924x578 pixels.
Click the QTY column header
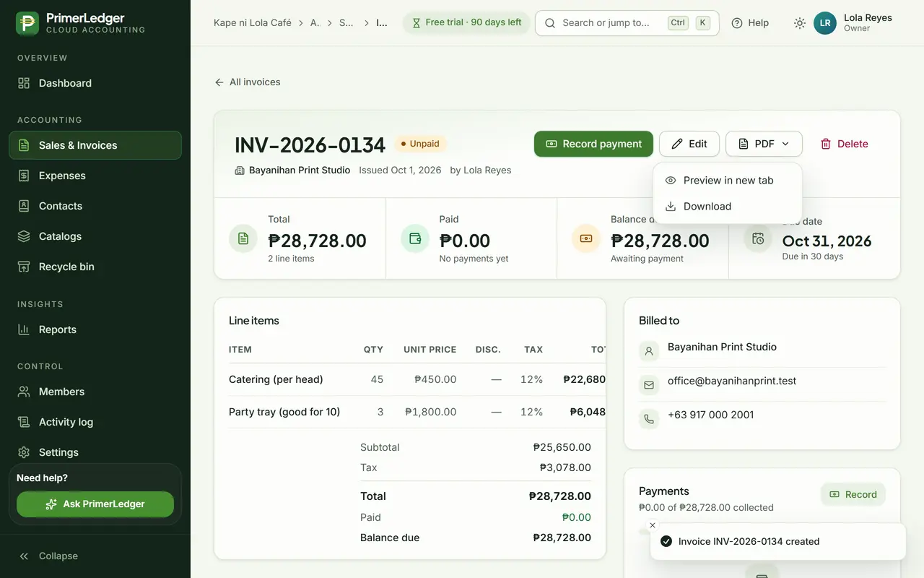(373, 350)
